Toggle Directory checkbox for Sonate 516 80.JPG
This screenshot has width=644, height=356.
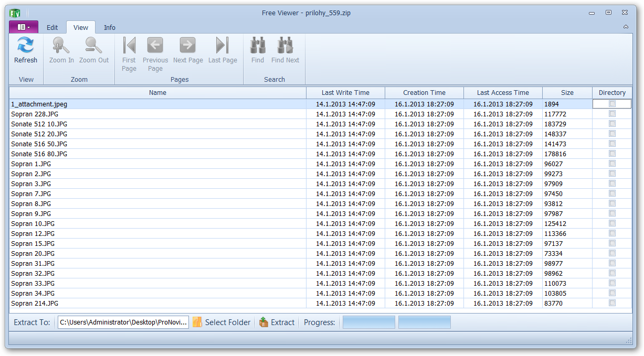point(612,154)
